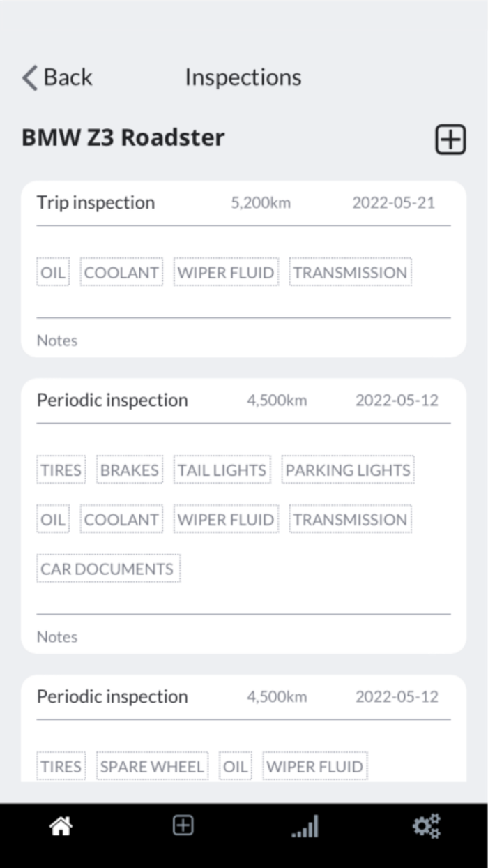Viewport: 488px width, 868px height.
Task: Select the CAR DOCUMENTS tag
Action: pos(108,568)
